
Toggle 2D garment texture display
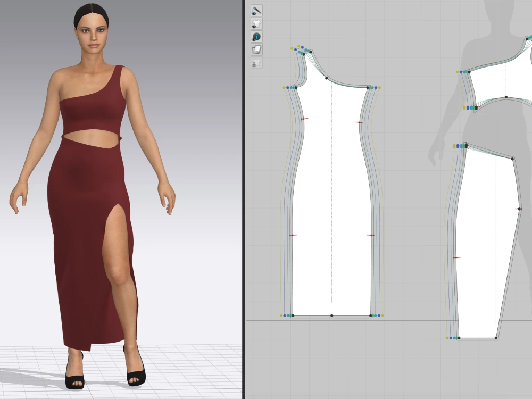pyautogui.click(x=256, y=23)
